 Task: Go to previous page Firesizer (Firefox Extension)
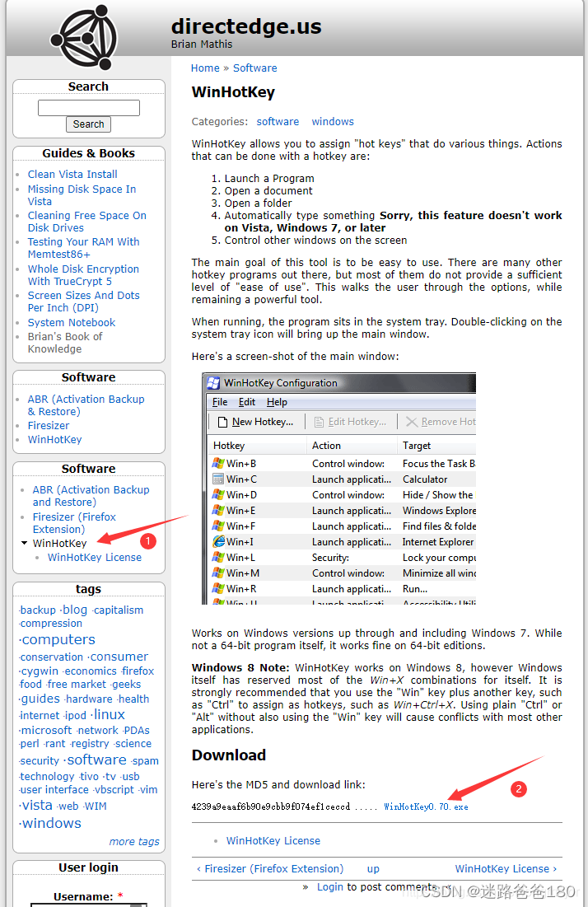(270, 869)
